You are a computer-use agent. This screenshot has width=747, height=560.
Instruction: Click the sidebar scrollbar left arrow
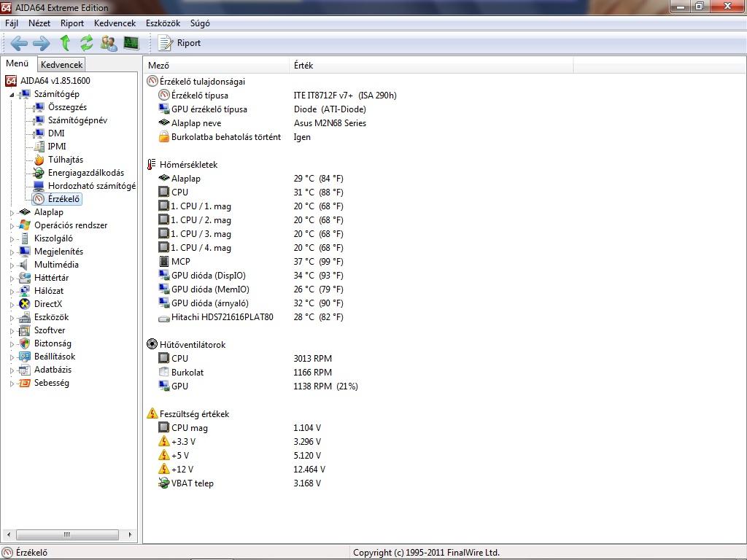[x=9, y=534]
